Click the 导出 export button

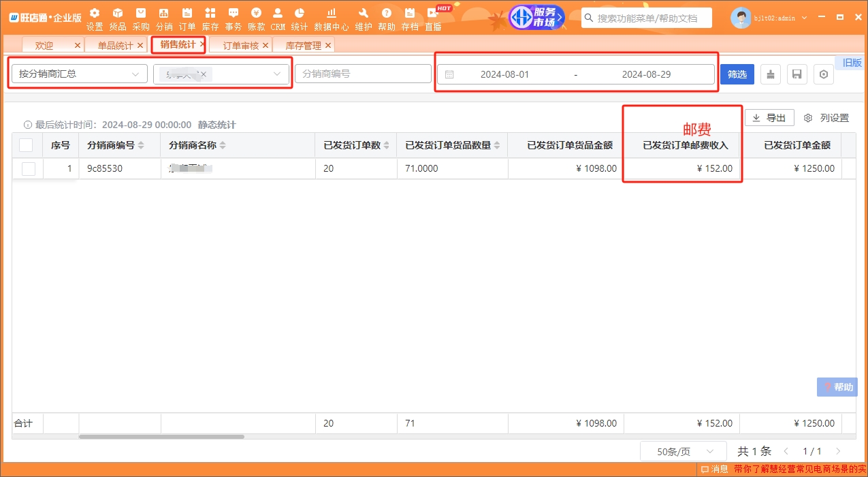pos(769,118)
